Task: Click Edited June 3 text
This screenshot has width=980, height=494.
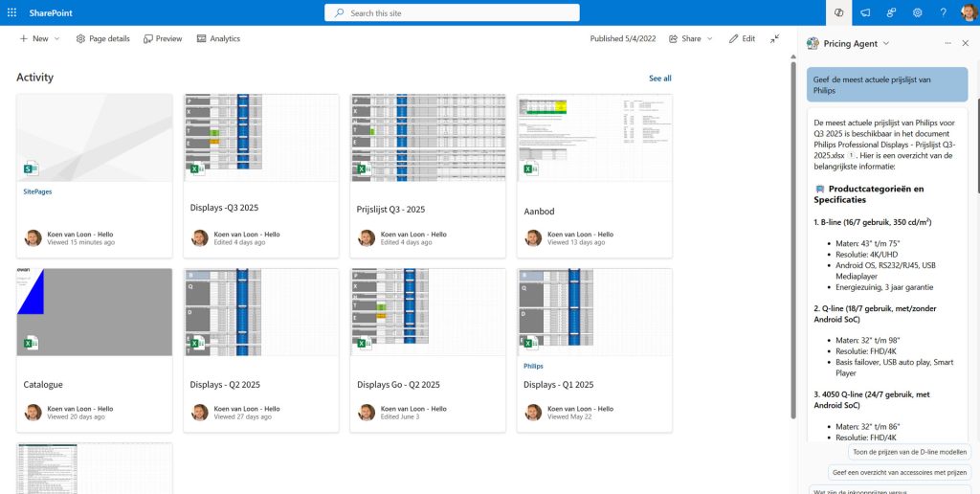Action: (400, 416)
